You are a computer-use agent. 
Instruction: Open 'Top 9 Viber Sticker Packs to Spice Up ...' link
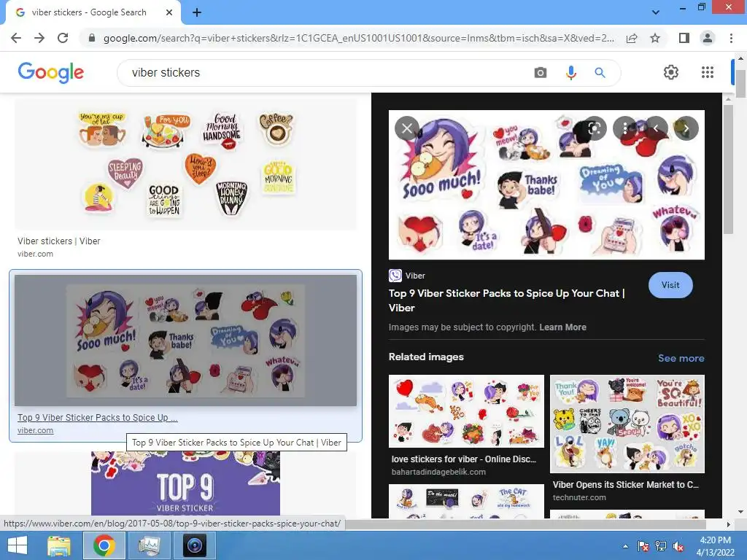click(x=98, y=418)
